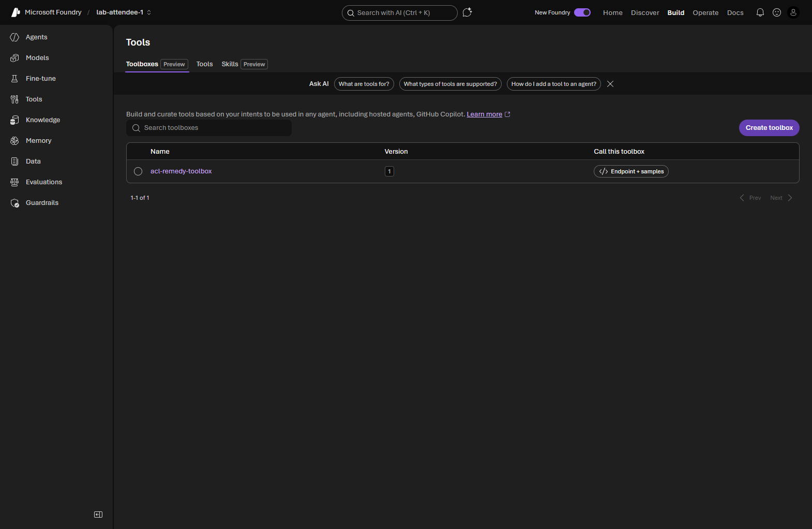Collapse the sidebar panel icon
This screenshot has height=529, width=812.
coord(98,515)
